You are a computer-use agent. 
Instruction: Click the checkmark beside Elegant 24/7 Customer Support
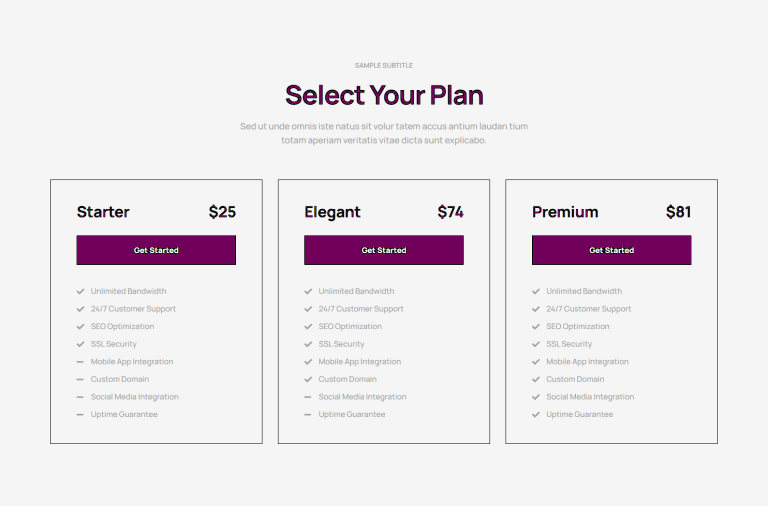[x=308, y=309]
